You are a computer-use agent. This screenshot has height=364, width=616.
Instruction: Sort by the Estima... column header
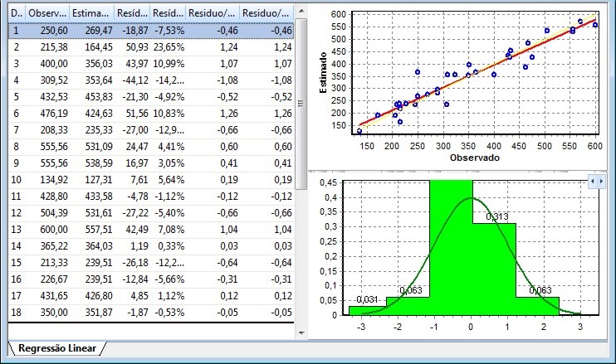[x=88, y=13]
